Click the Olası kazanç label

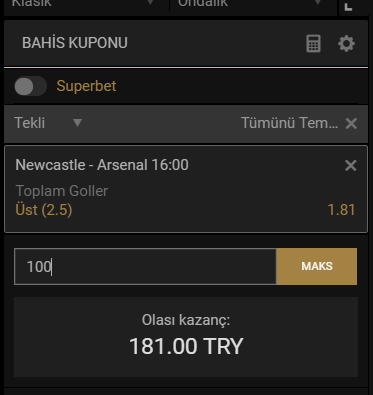(186, 320)
